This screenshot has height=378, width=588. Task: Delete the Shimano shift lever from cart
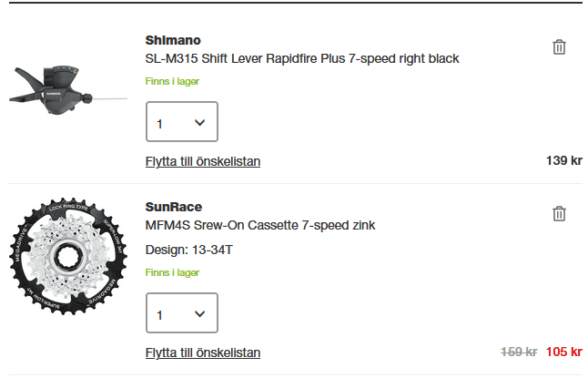pyautogui.click(x=559, y=46)
